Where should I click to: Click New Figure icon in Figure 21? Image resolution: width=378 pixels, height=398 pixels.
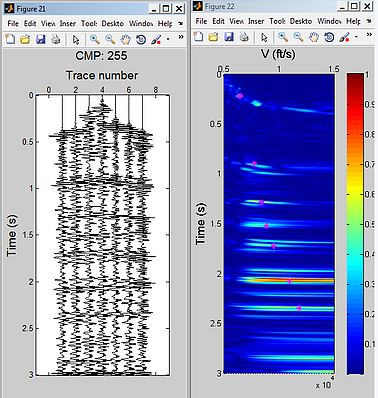[10, 40]
